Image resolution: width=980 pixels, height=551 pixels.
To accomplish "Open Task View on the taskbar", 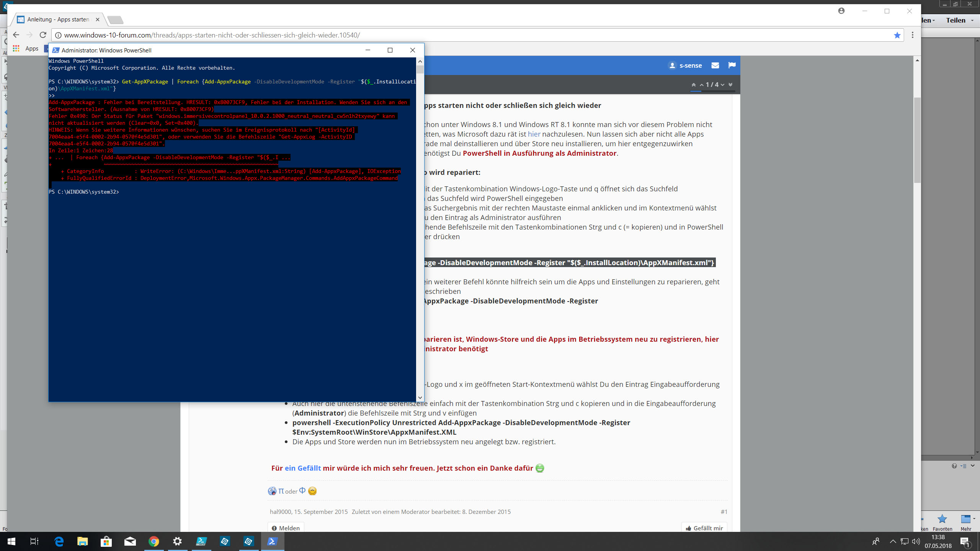I will point(34,541).
